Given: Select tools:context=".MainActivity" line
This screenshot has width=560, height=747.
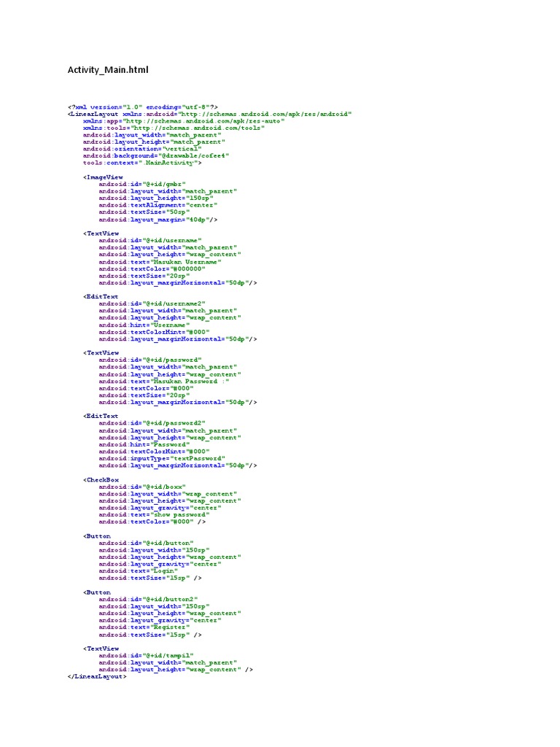Looking at the screenshot, I should click(x=142, y=163).
